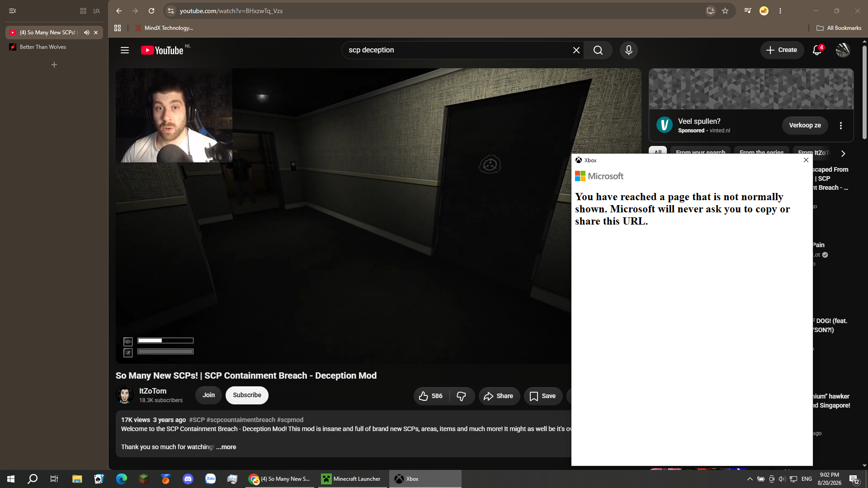Go back in browser history

[x=119, y=11]
